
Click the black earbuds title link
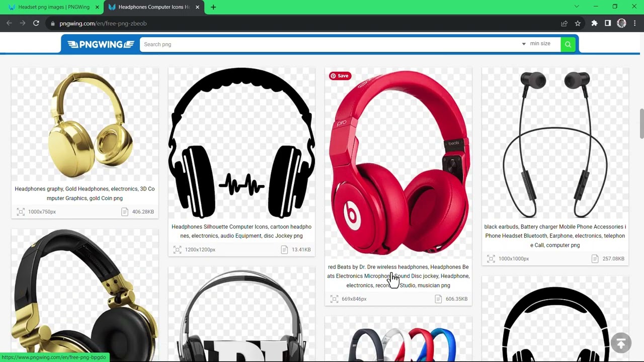(555, 236)
